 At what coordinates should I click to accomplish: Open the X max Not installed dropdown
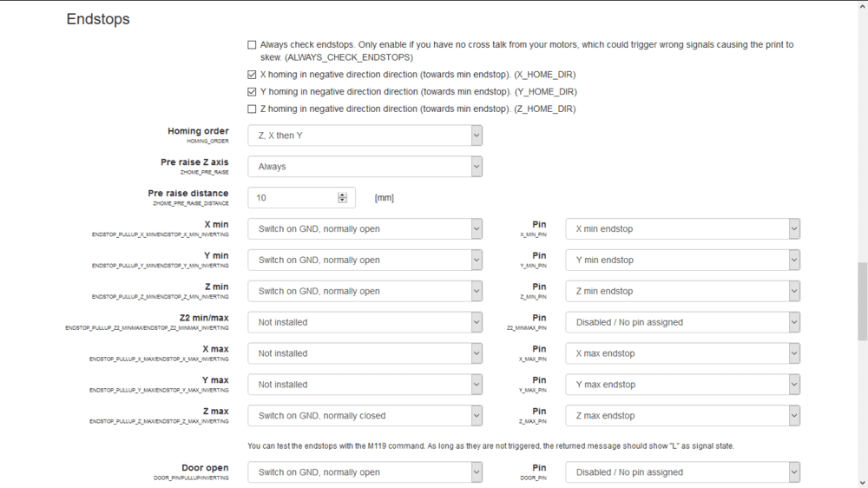(365, 353)
